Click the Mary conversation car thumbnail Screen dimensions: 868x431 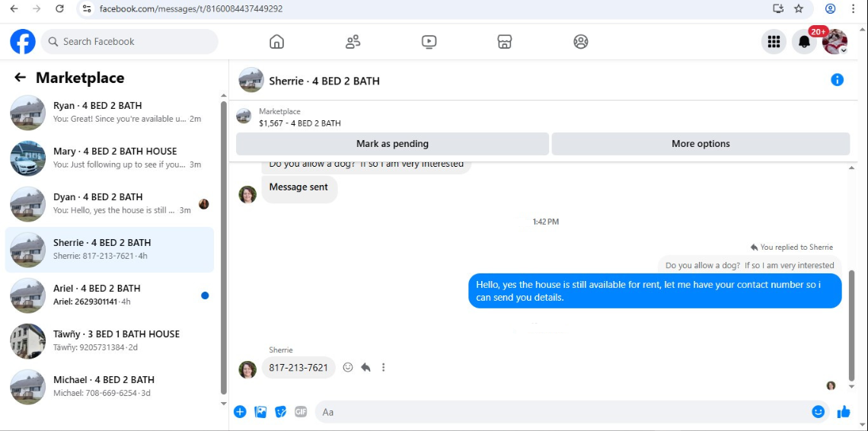(x=27, y=158)
